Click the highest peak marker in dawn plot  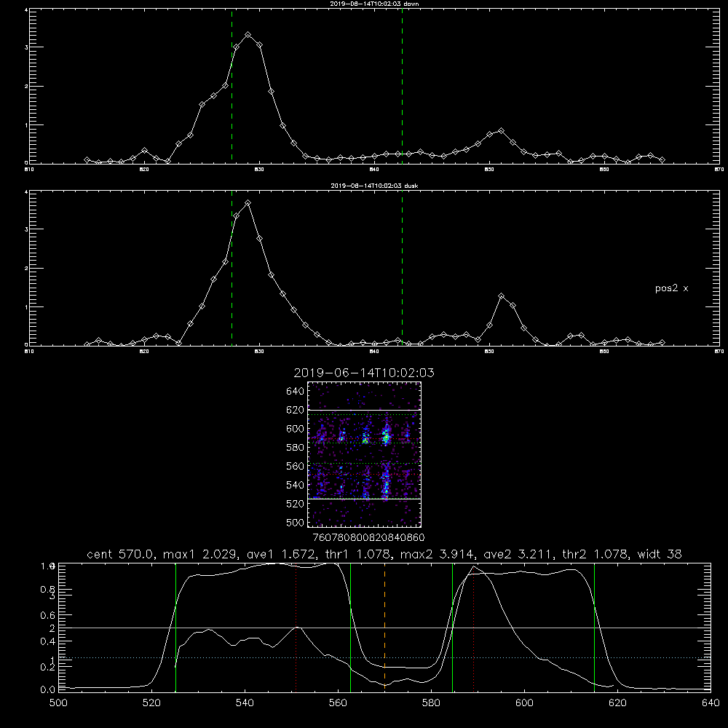248,35
